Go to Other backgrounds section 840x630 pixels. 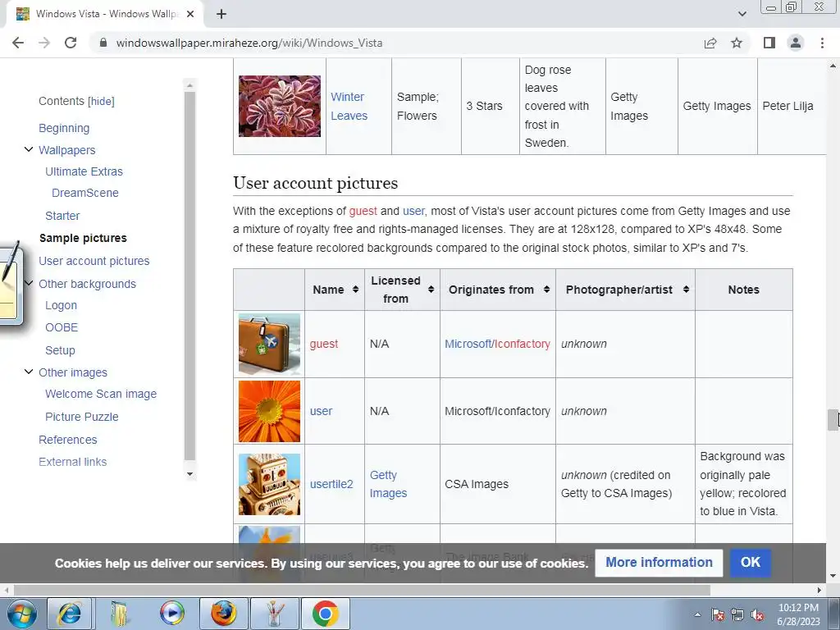click(87, 284)
